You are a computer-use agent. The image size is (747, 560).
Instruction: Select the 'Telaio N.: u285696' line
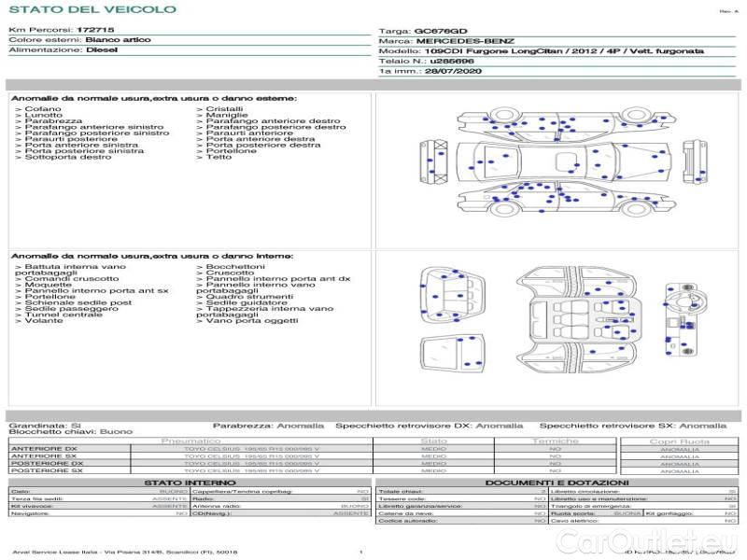tap(426, 61)
